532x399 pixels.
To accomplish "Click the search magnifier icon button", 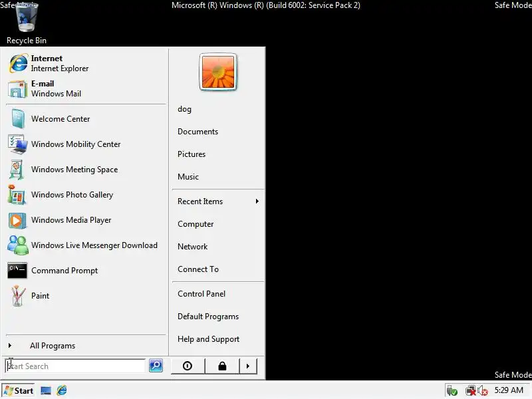I will point(156,366).
